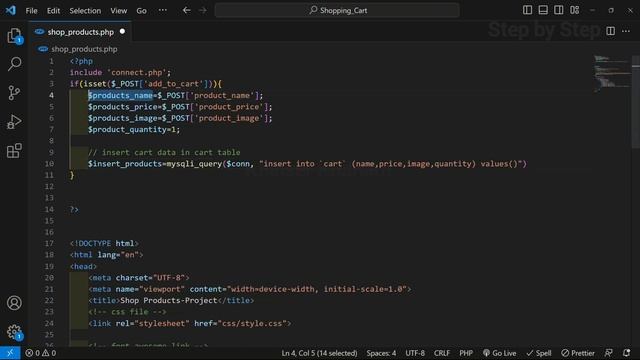Show errors and warnings in status bar

click(40, 353)
